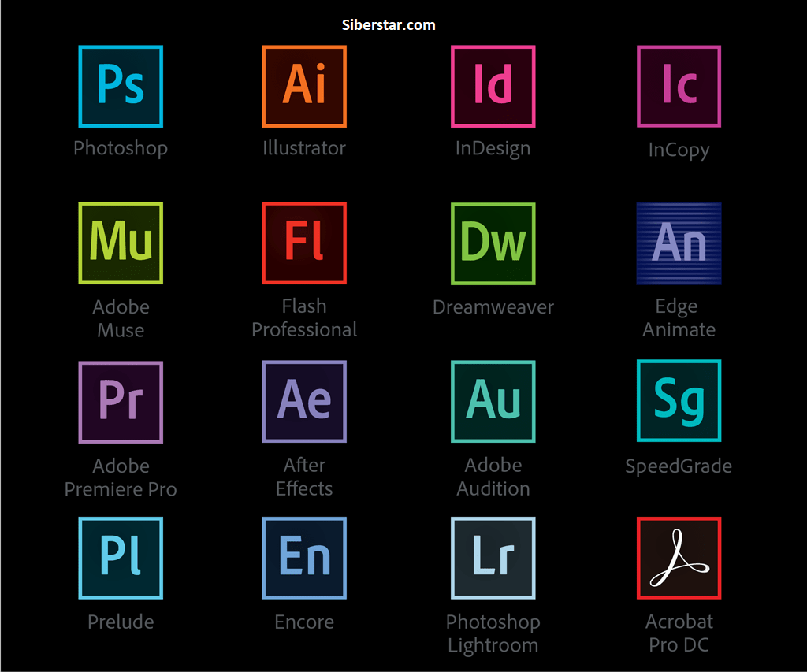Screen dimensions: 807x672
Task: Click the "Acrobat Pro DC" label
Action: pos(679,633)
